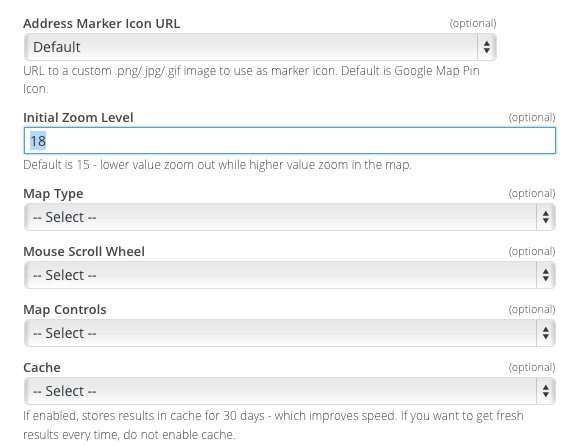This screenshot has width=576, height=445.
Task: Click up-down arrows on Address Marker Icon dropdown
Action: [487, 47]
